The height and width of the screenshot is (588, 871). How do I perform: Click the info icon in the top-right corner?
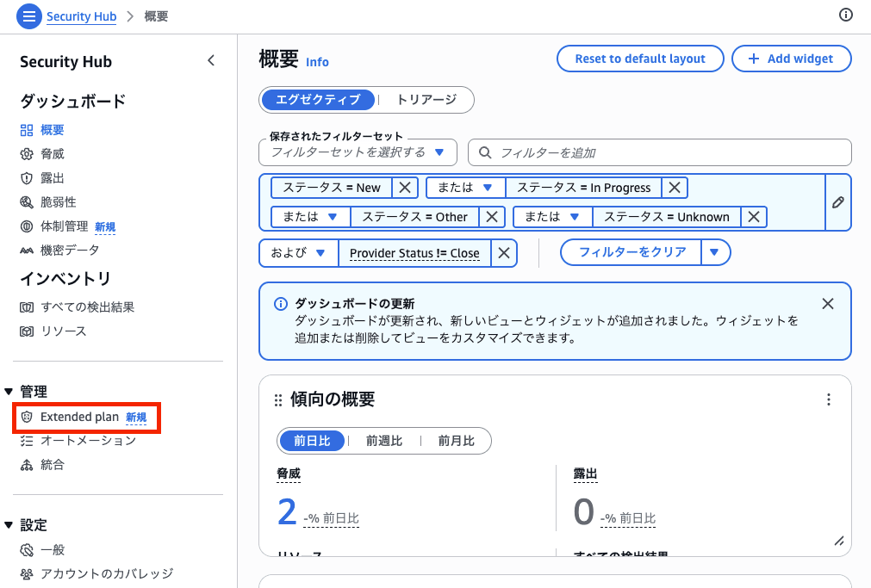tap(845, 15)
